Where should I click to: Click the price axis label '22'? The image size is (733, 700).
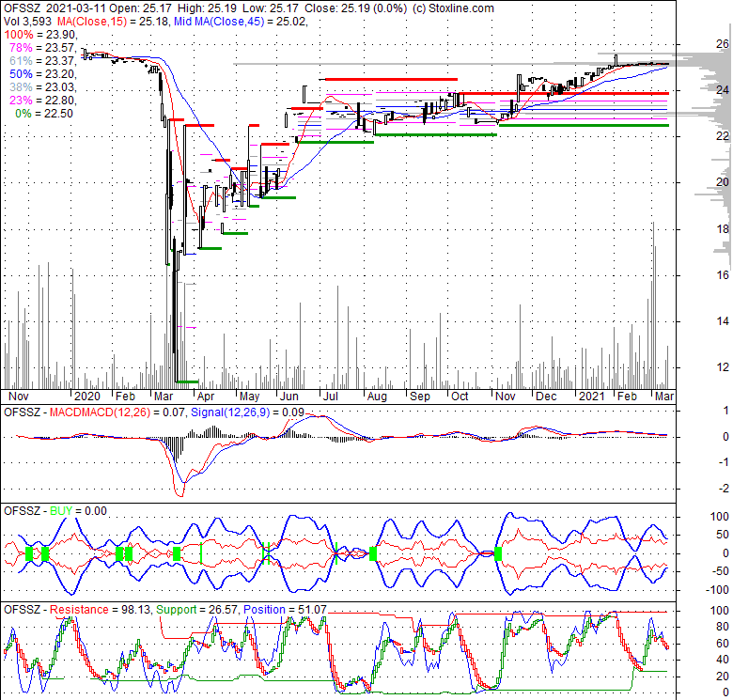(x=723, y=136)
